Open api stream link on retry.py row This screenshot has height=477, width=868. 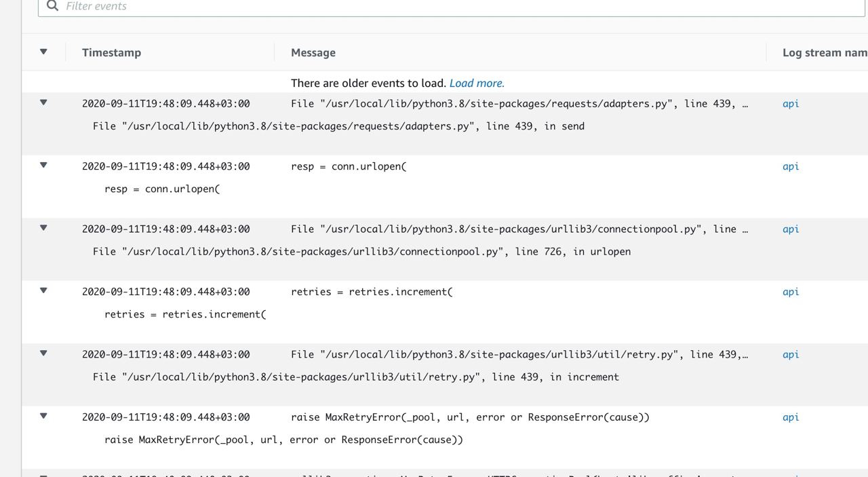(x=791, y=354)
